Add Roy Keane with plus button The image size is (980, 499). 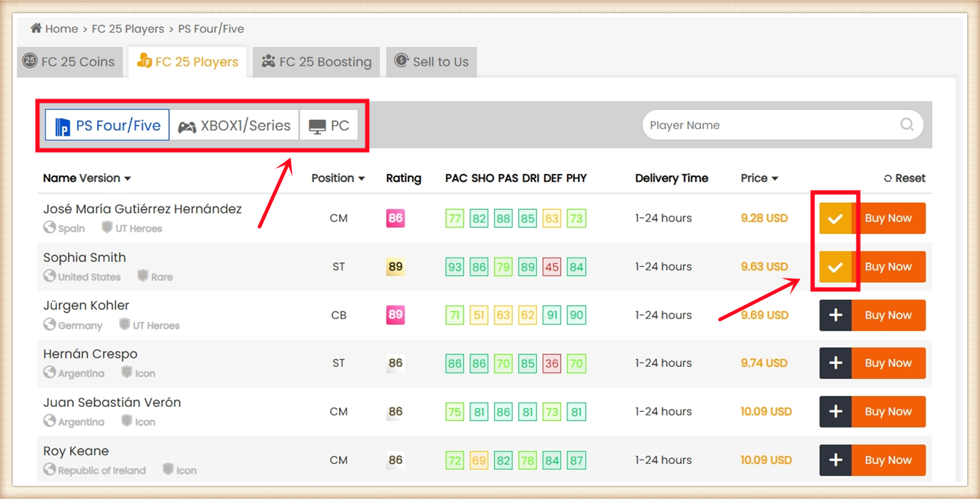836,460
